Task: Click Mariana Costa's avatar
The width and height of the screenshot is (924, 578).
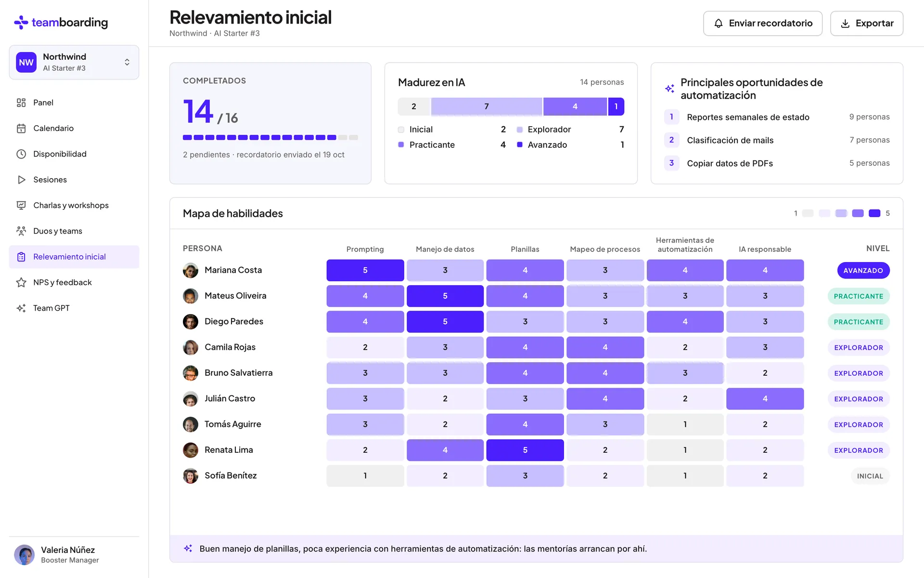Action: point(191,270)
